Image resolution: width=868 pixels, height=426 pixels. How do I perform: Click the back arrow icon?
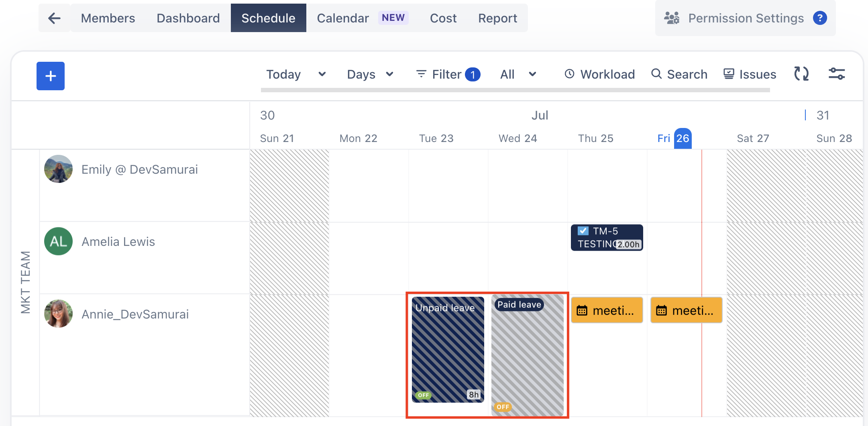[54, 18]
